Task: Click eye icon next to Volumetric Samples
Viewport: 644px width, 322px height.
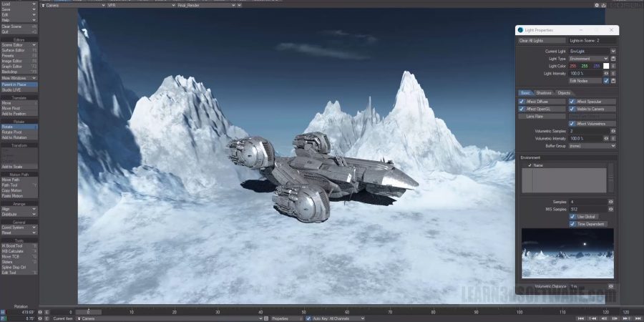Action: pos(612,132)
